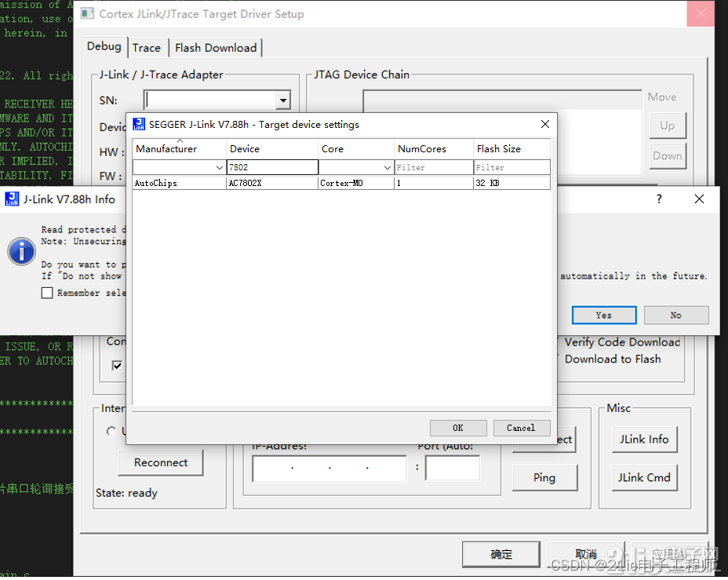Viewport: 728px width, 580px height.
Task: Sort by the NumCores column header
Action: 434,148
